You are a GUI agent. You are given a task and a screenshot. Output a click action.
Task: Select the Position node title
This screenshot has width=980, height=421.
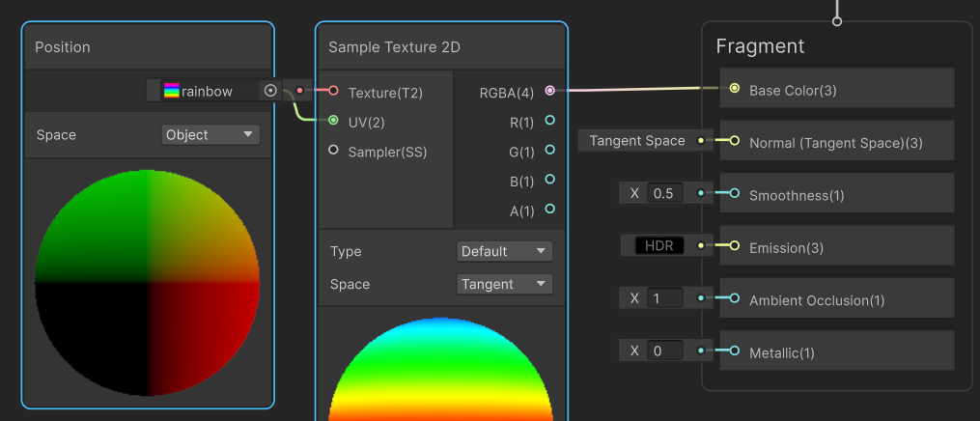[x=63, y=47]
